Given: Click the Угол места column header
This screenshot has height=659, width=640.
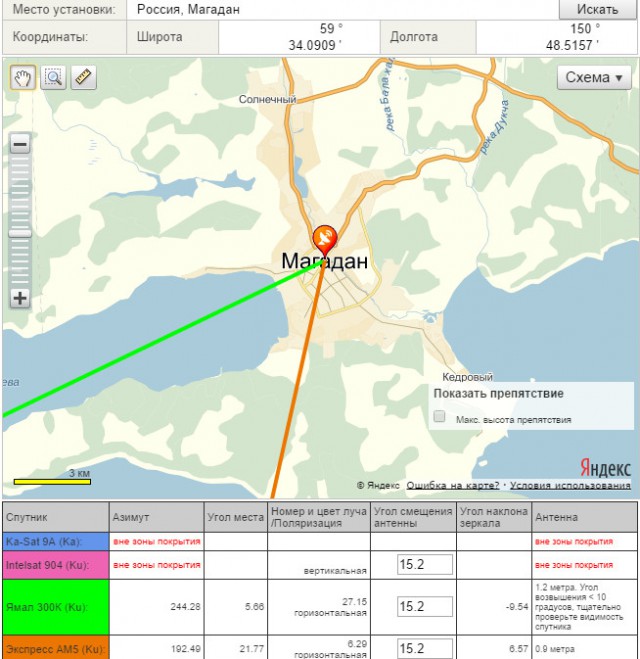Looking at the screenshot, I should tap(235, 517).
